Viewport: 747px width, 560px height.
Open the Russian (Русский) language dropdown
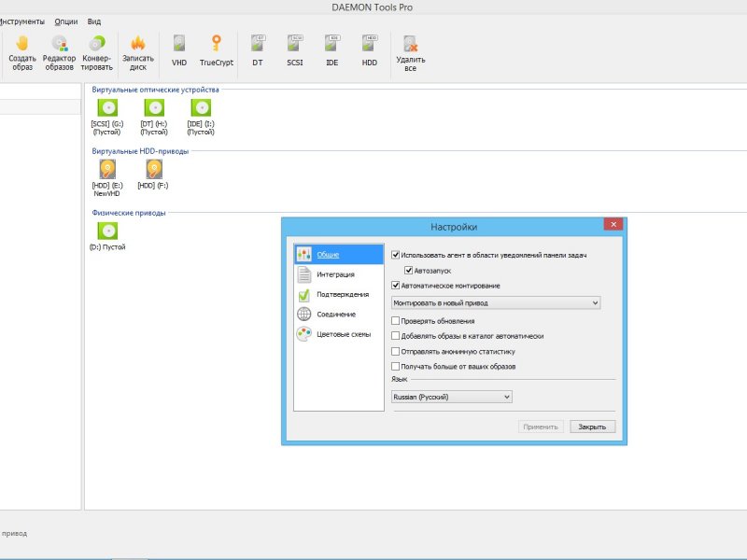coord(452,397)
